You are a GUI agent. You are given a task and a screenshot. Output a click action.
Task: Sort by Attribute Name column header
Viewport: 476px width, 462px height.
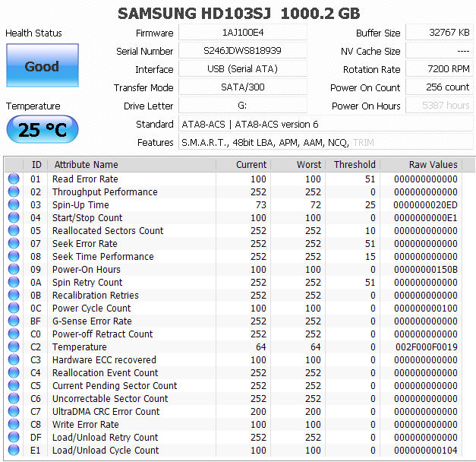pos(131,164)
